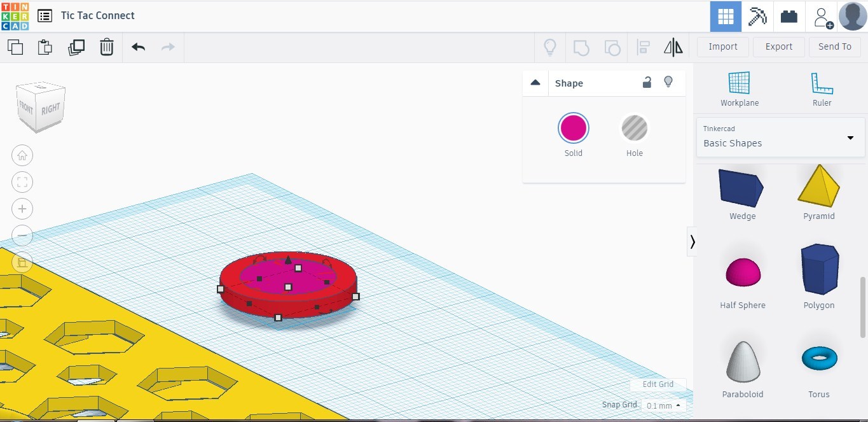Screen dimensions: 868x422
Task: Click the shapes panel scrollbar
Action: click(863, 307)
